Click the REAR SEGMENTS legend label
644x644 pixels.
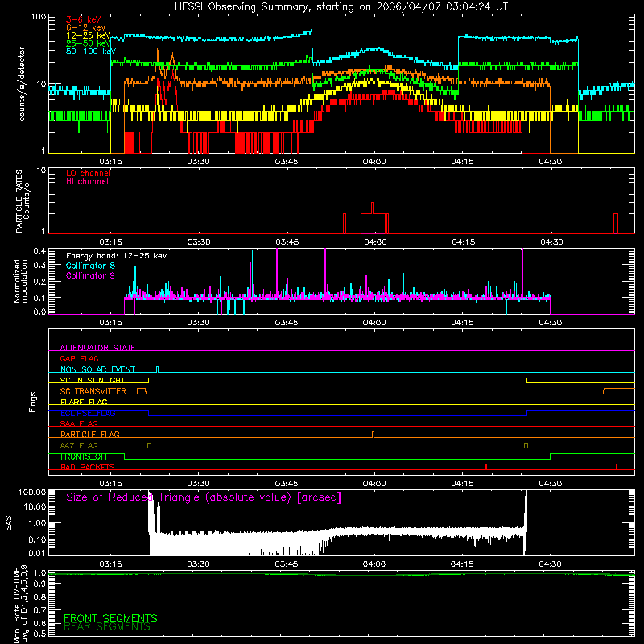tap(107, 627)
